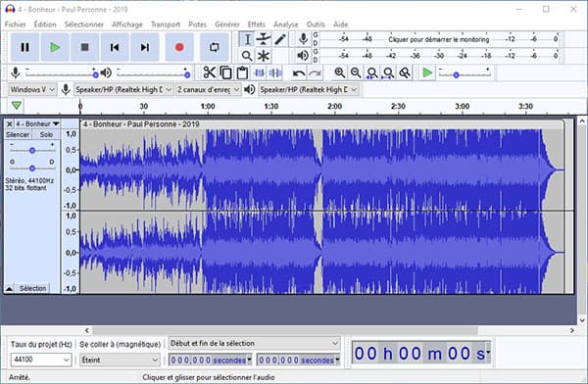Zoom in with the plus magnifier
This screenshot has width=588, height=384.
tap(339, 72)
